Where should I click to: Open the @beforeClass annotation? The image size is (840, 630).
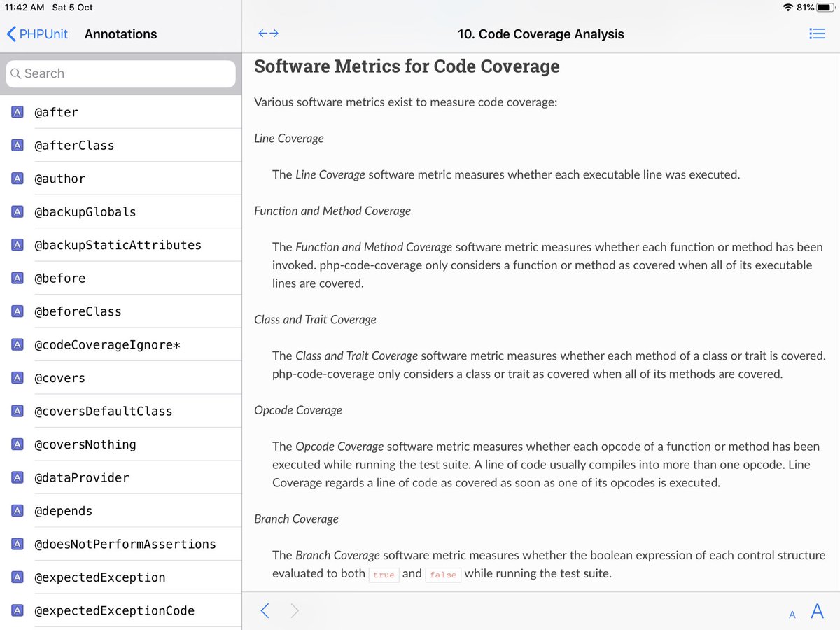click(x=78, y=311)
